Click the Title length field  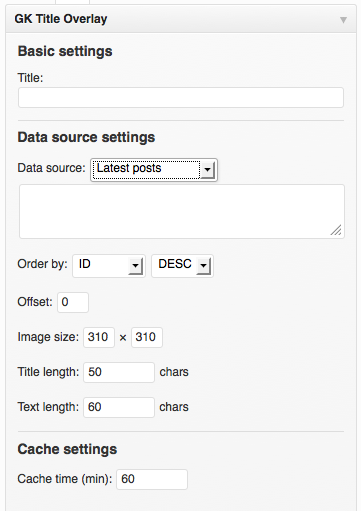[119, 372]
